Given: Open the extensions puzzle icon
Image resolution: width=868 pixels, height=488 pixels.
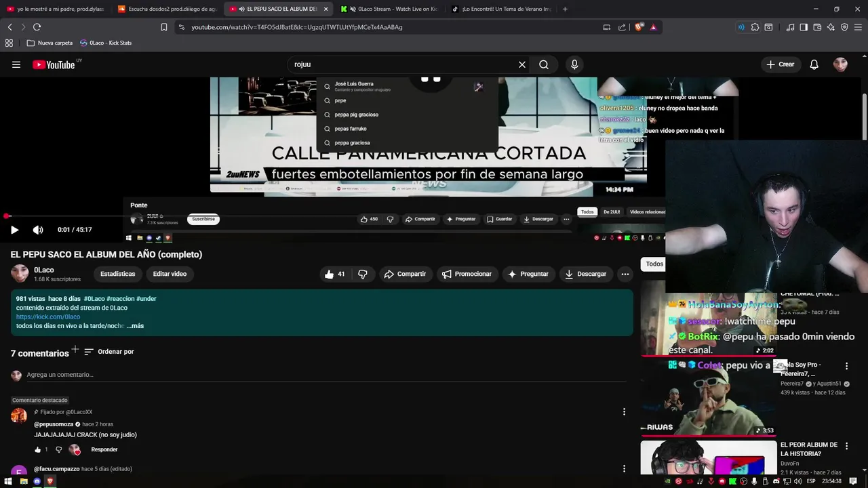Looking at the screenshot, I should click(755, 27).
